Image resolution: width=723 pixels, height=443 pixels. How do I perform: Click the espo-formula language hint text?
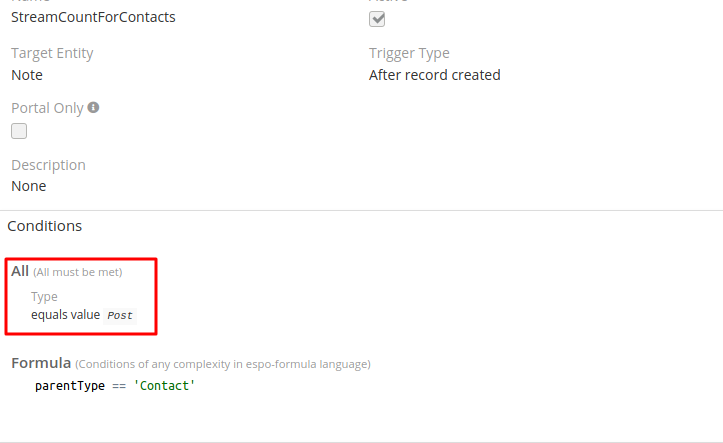click(223, 363)
